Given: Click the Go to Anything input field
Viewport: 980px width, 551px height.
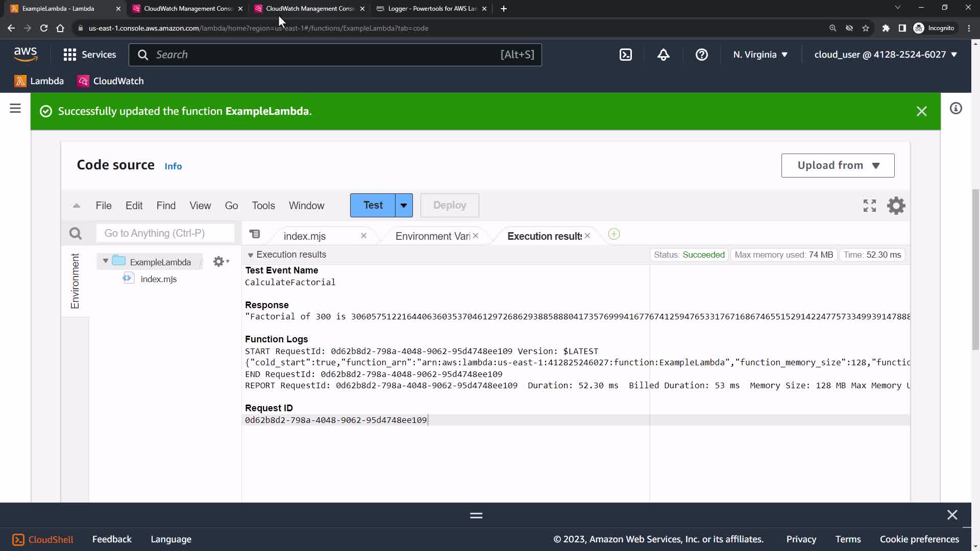Looking at the screenshot, I should (165, 233).
